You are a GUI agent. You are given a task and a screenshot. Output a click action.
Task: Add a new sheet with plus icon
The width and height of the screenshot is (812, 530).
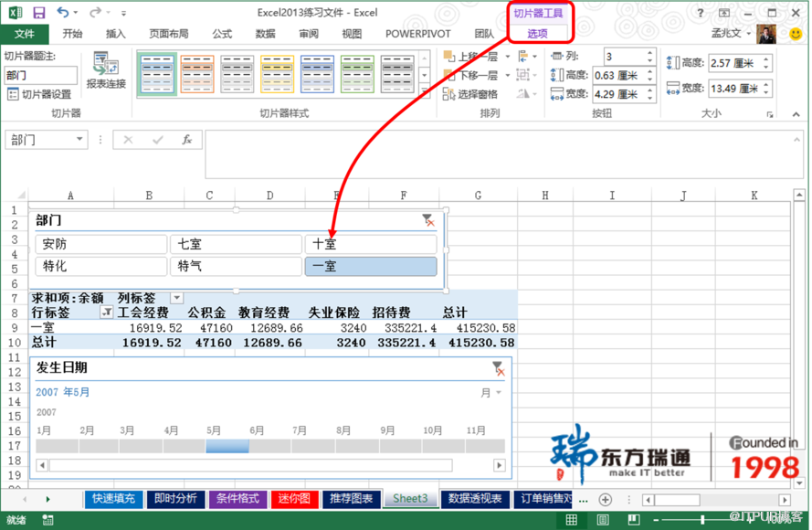pos(605,500)
